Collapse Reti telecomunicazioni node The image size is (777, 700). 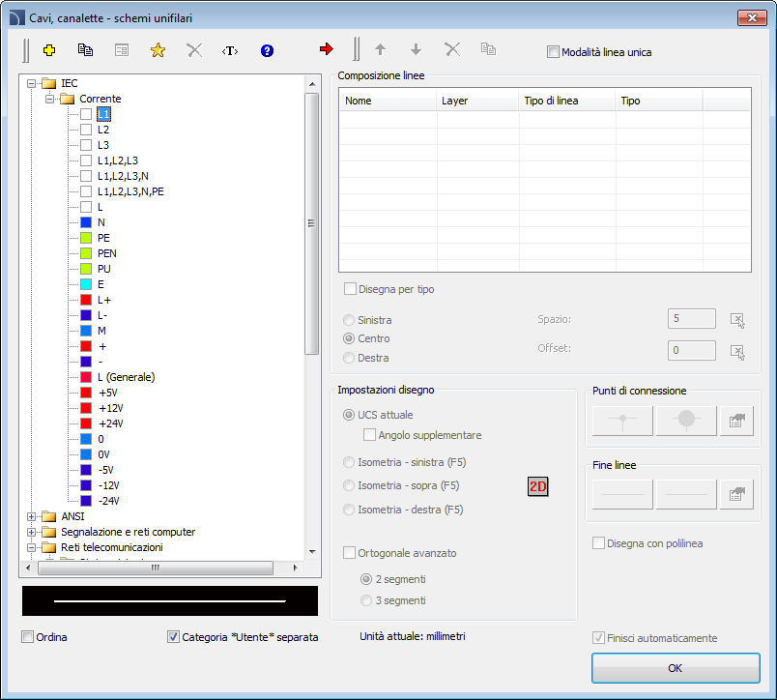coord(31,548)
